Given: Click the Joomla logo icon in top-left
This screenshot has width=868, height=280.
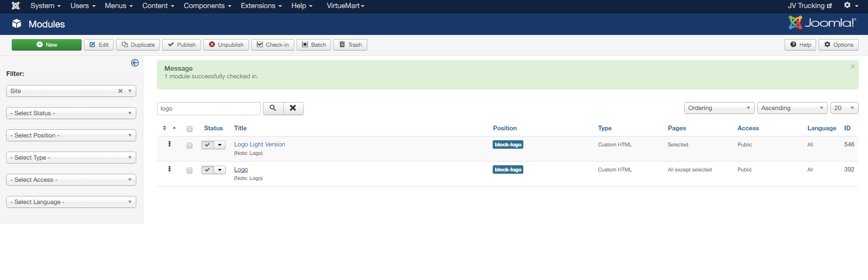Looking at the screenshot, I should point(16,6).
